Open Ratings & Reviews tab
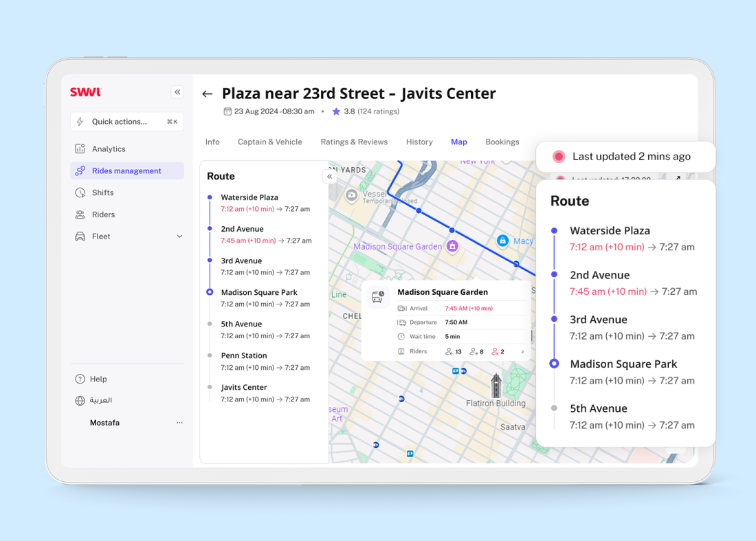Screen dimensions: 756x541 (x=354, y=142)
